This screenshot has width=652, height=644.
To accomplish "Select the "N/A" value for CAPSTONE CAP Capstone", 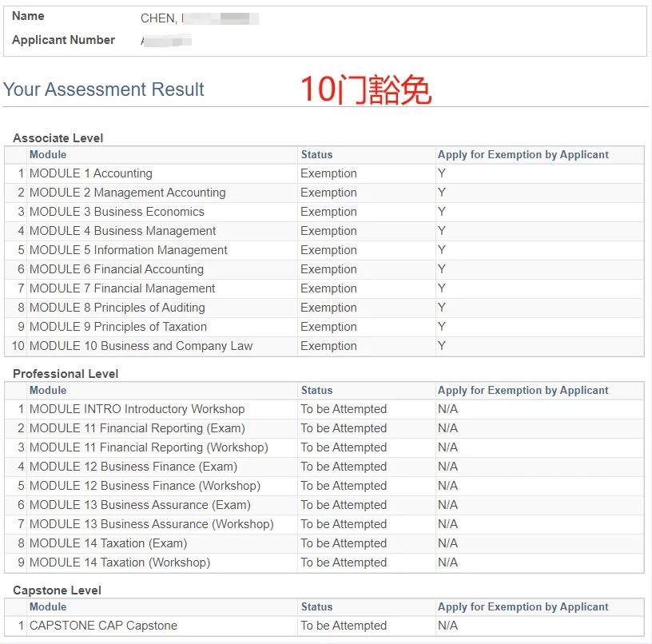I will coord(447,626).
